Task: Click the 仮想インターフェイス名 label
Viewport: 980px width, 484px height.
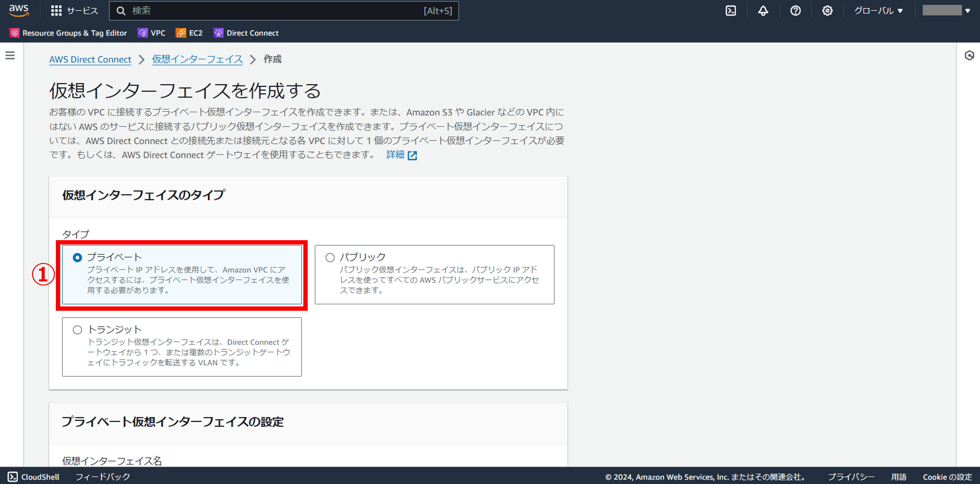Action: click(x=112, y=461)
